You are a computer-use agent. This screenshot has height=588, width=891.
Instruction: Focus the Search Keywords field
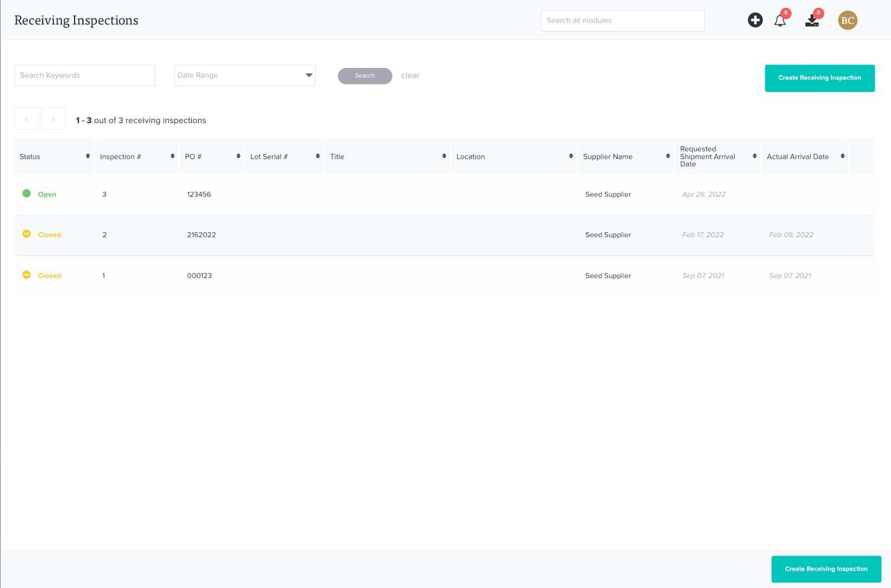click(85, 75)
